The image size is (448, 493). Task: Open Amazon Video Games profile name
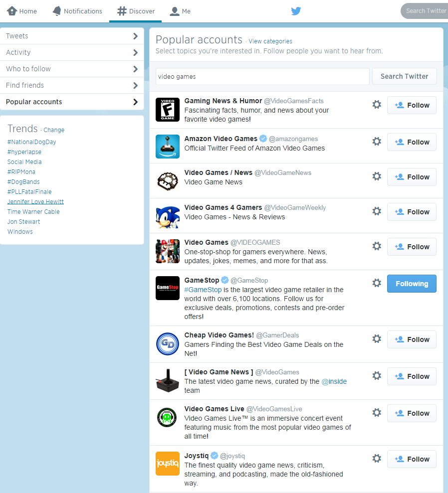coord(221,139)
